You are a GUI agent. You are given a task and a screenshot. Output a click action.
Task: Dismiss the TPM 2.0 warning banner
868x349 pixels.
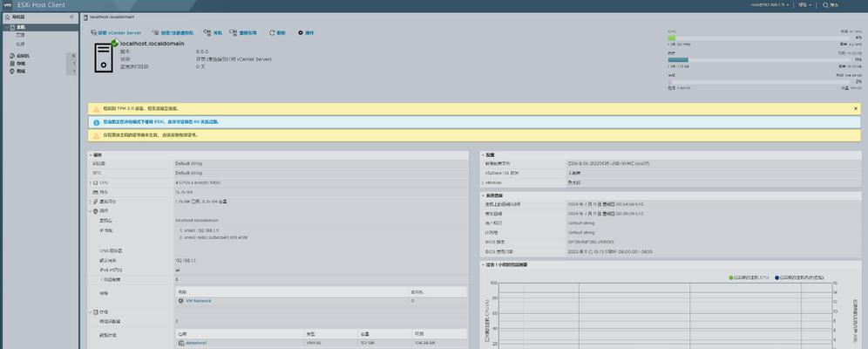click(x=855, y=108)
